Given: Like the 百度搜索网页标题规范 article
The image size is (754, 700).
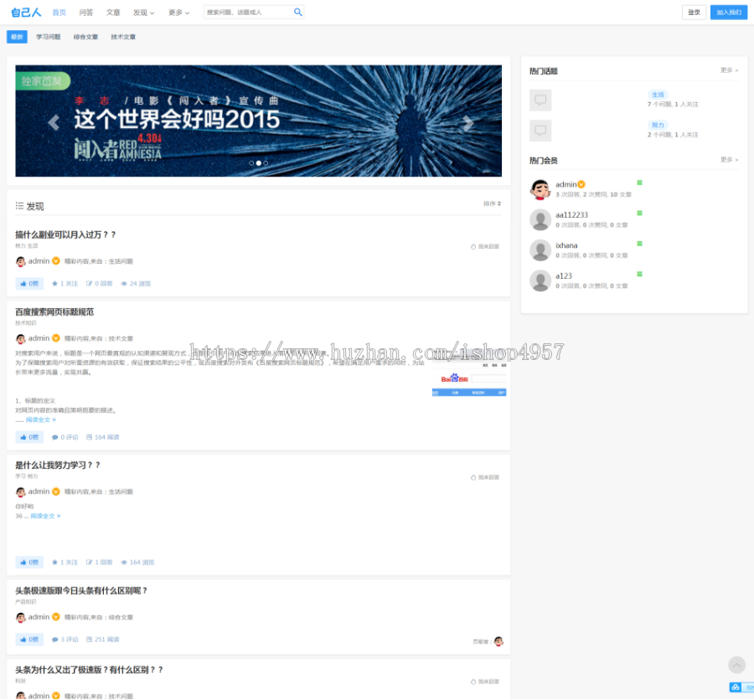Looking at the screenshot, I should pos(29,437).
